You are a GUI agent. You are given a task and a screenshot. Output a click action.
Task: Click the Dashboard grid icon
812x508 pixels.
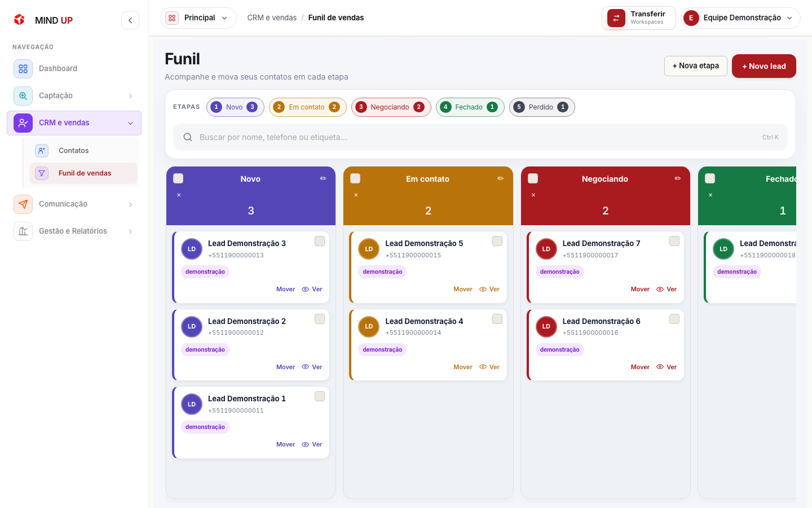[23, 69]
